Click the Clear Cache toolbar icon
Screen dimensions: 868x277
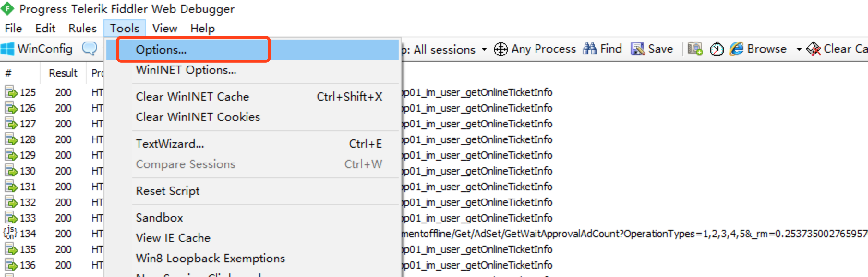[x=814, y=49]
